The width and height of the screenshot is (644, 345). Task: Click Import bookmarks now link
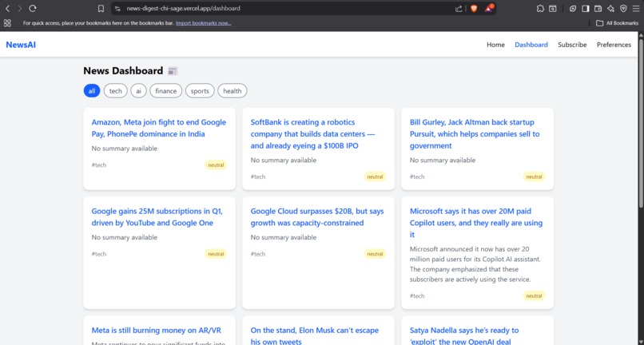click(203, 23)
